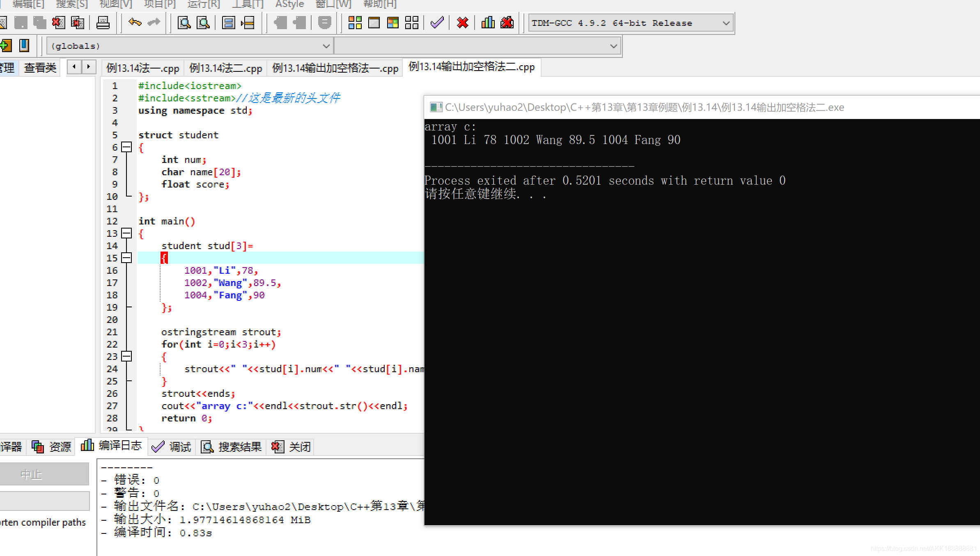Click the Insert snippet icon with green plus
Screen dimensions: 980x556
click(x=6, y=46)
